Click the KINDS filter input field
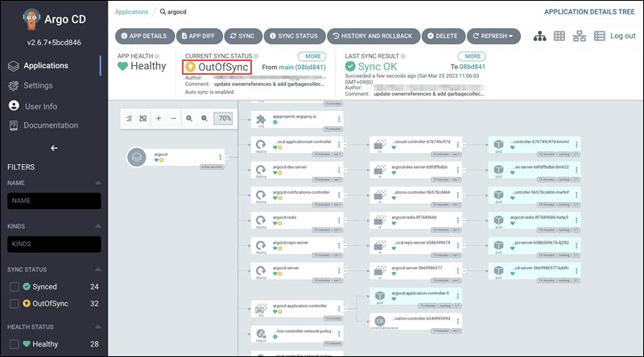The image size is (644, 357). tap(54, 244)
